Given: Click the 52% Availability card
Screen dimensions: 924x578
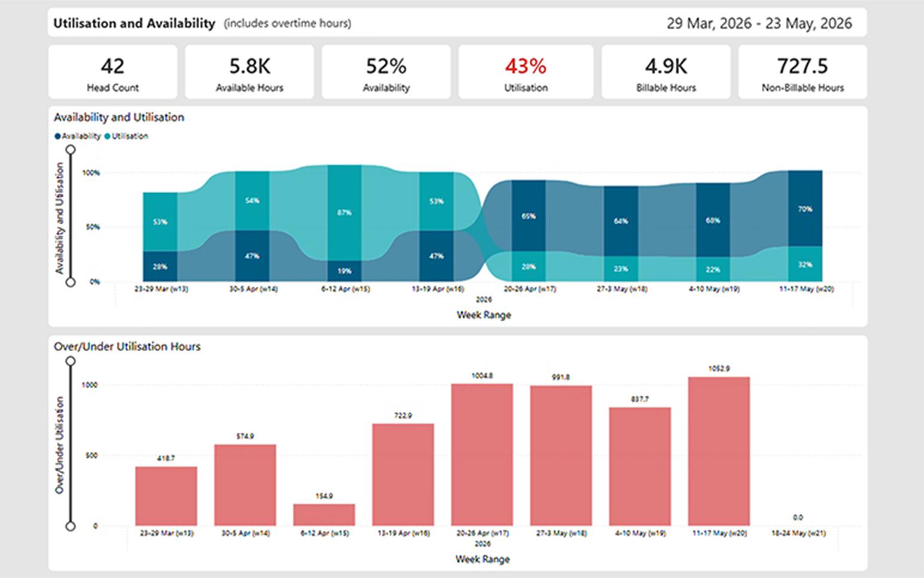Looking at the screenshot, I should pyautogui.click(x=385, y=71).
